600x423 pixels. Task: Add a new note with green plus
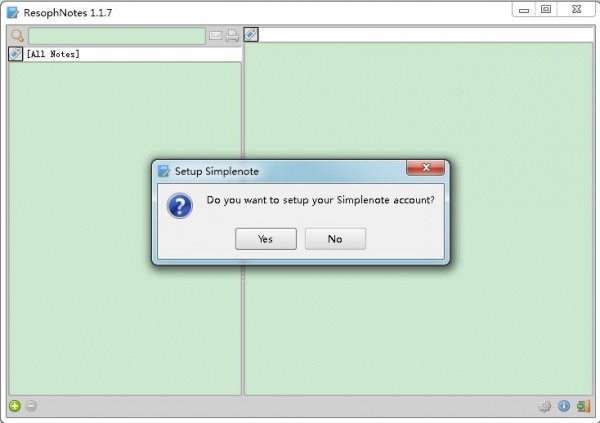(x=15, y=406)
